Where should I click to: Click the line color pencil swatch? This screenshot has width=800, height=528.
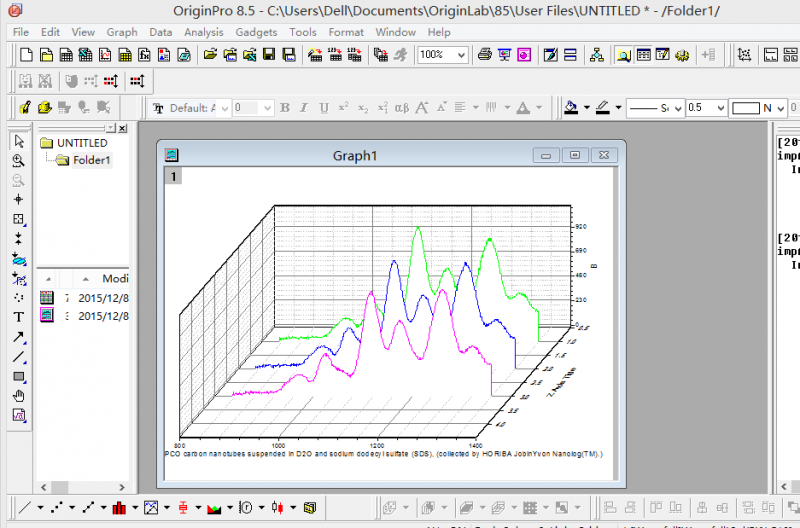click(603, 108)
